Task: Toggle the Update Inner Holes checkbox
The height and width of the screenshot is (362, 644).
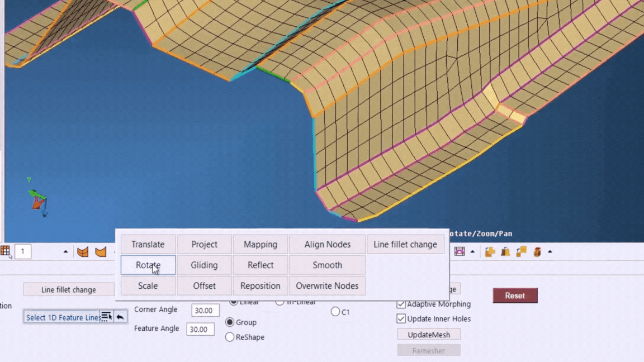Action: point(401,318)
